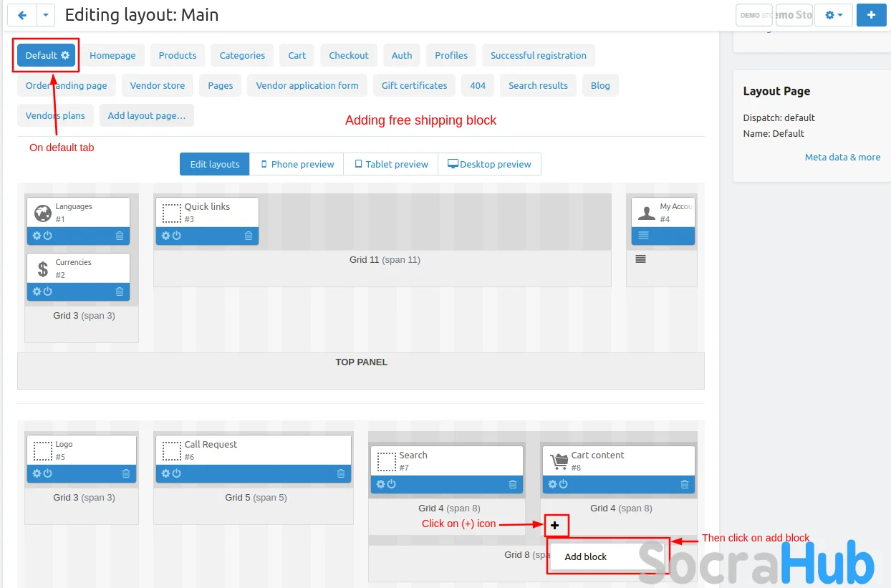Open the Gift certificates tab
This screenshot has width=891, height=588.
click(x=414, y=85)
